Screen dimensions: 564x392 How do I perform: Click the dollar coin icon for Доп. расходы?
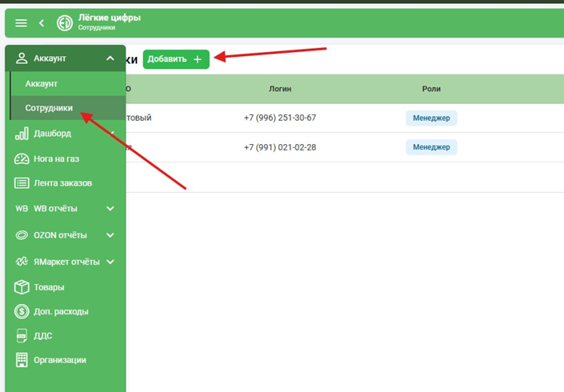click(x=22, y=311)
